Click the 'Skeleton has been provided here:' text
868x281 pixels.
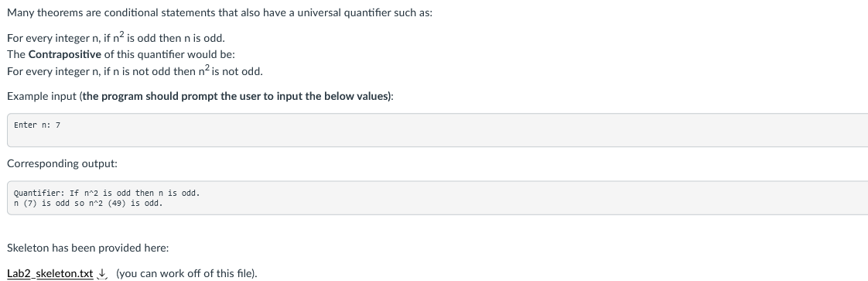[x=87, y=248]
